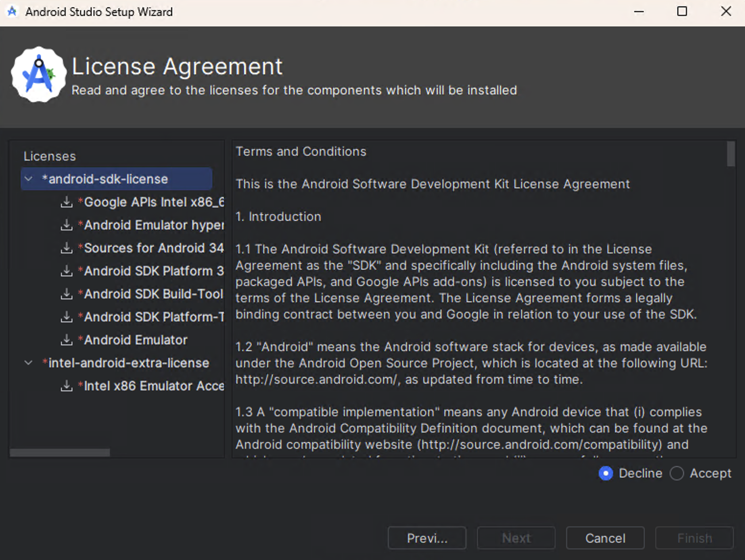Click the Terms and Conditions vertical scrollbar

[731, 154]
